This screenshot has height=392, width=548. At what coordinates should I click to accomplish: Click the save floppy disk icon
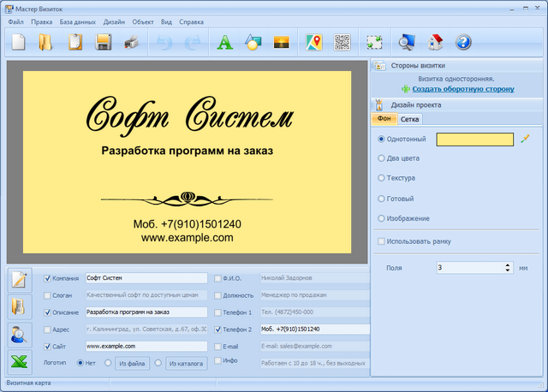click(x=104, y=41)
